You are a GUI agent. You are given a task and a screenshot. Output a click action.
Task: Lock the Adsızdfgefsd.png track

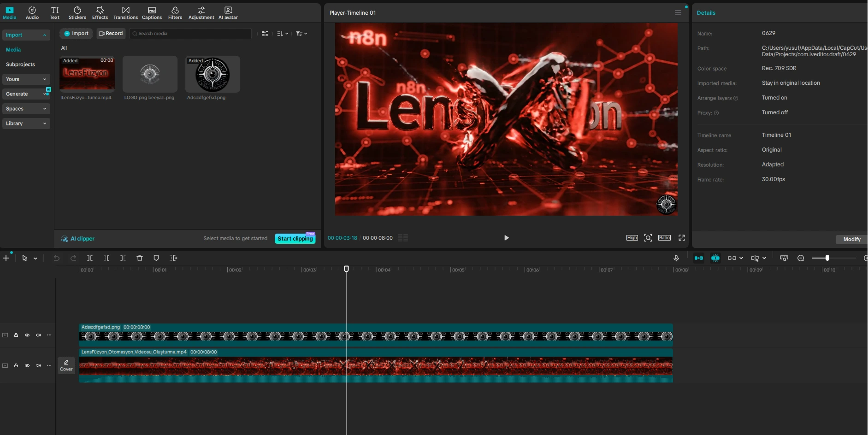(16, 335)
